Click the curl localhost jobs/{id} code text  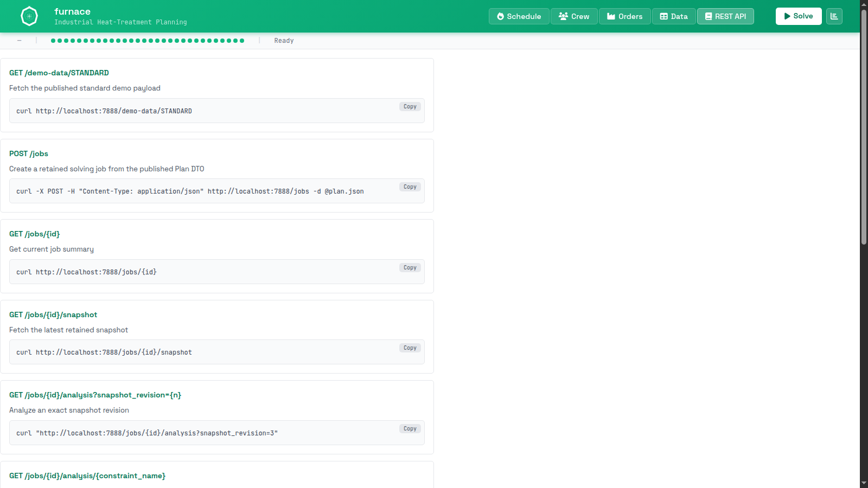point(86,272)
